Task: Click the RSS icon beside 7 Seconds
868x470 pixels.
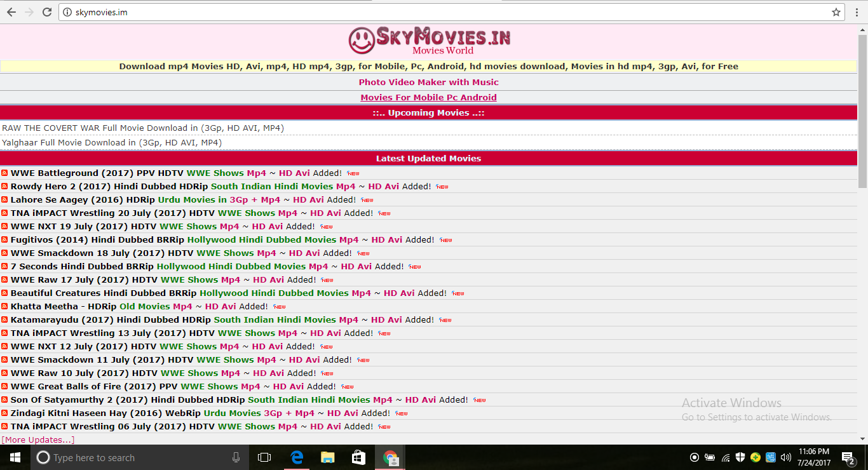Action: click(x=4, y=266)
